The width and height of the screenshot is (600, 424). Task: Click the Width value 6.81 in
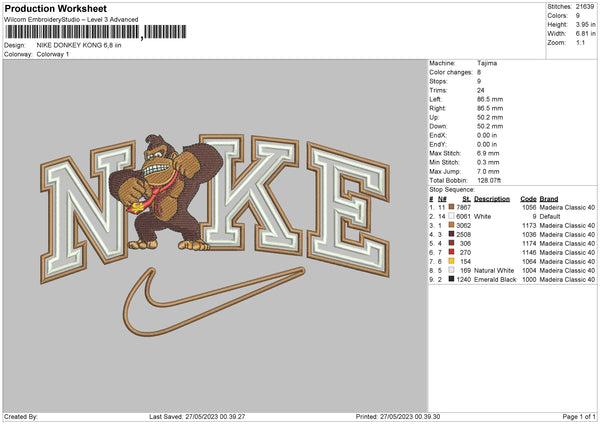coord(585,34)
